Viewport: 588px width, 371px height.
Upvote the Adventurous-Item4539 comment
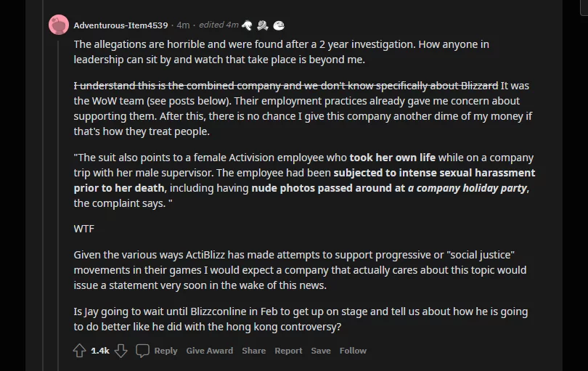tap(80, 351)
